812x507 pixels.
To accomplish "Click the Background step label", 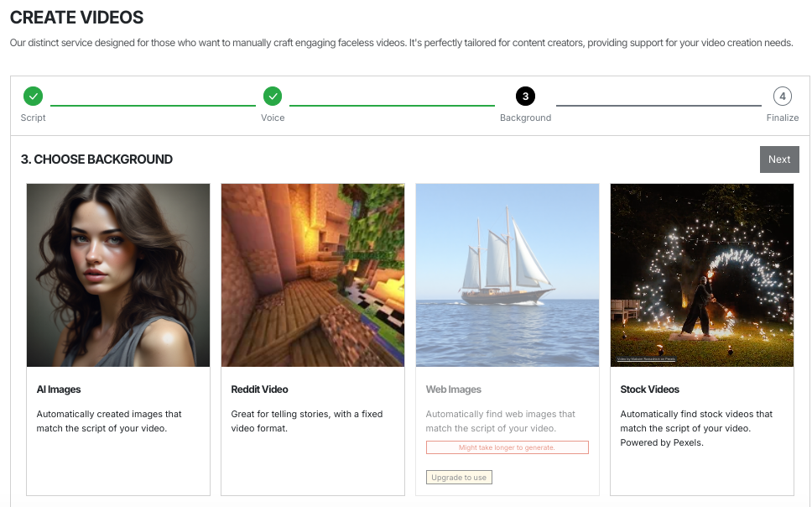I will [526, 118].
